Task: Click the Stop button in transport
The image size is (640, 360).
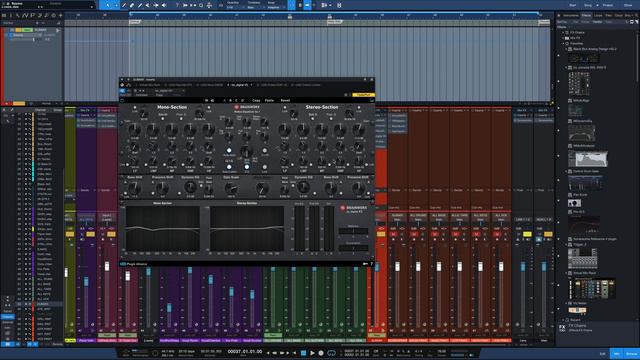Action: pos(303,353)
